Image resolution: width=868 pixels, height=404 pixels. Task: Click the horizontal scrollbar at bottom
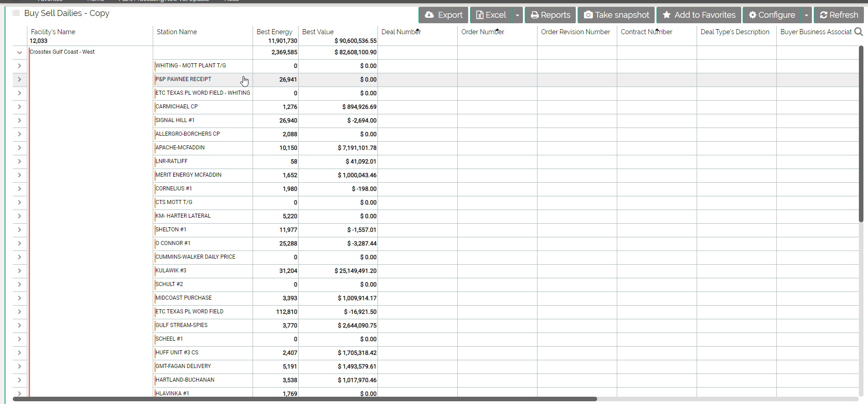[305, 399]
